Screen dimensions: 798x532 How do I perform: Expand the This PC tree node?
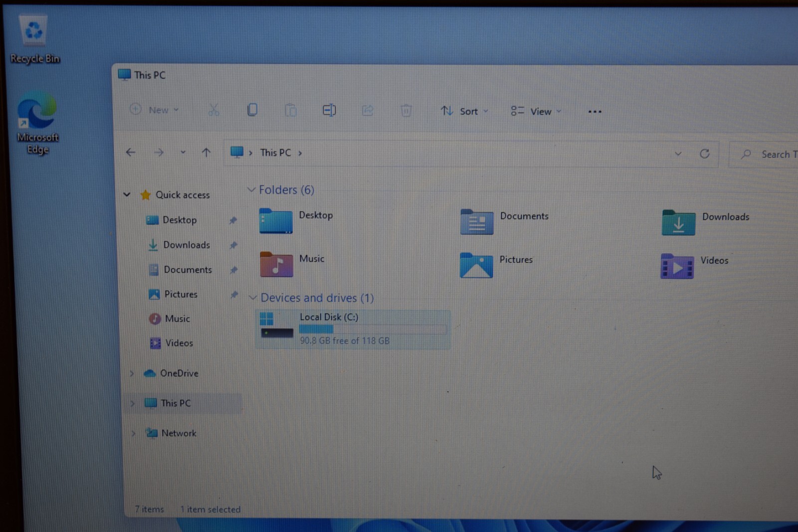133,403
